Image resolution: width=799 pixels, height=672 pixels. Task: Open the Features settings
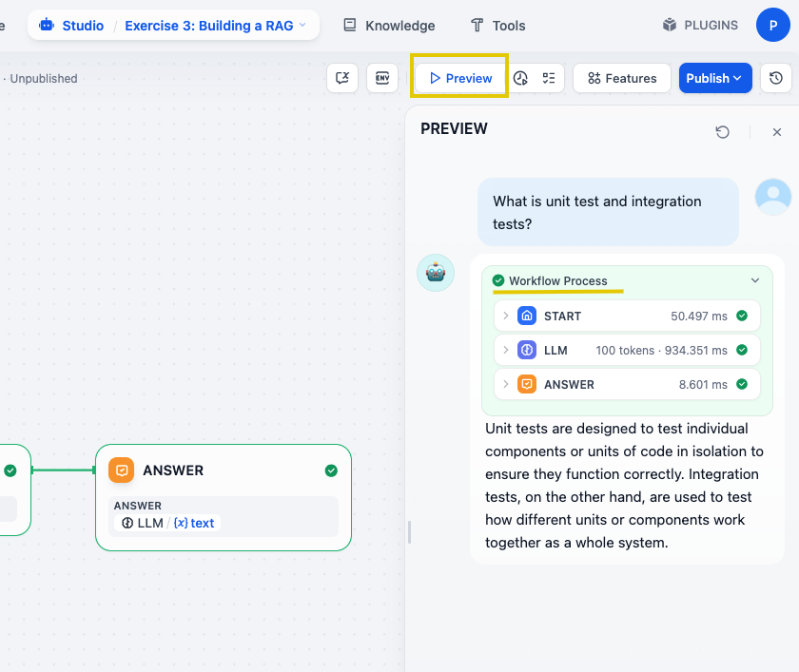[x=621, y=78]
